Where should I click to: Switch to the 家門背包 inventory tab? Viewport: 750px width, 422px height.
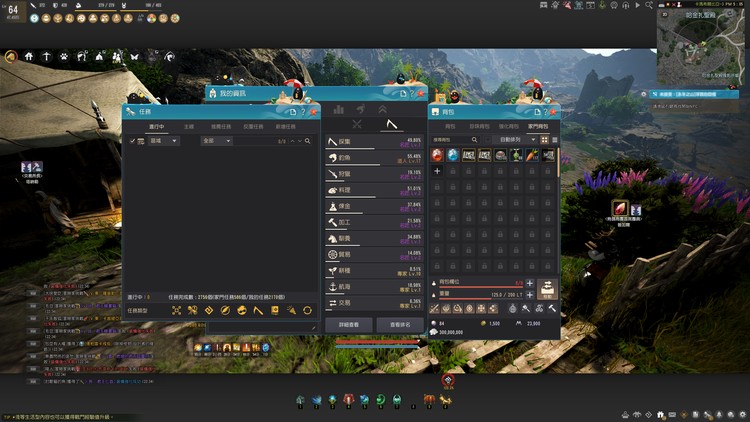(x=538, y=126)
